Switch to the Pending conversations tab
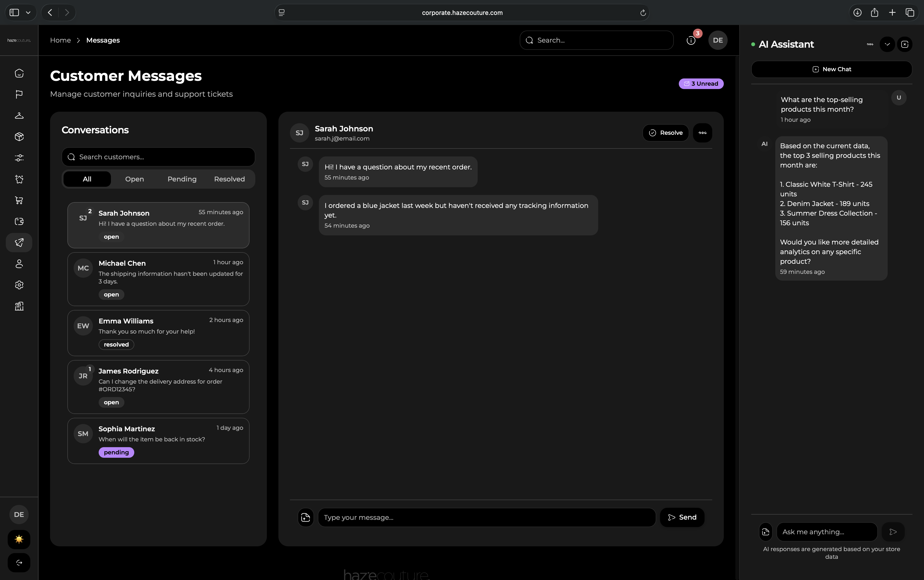The height and width of the screenshot is (580, 924). click(x=182, y=179)
